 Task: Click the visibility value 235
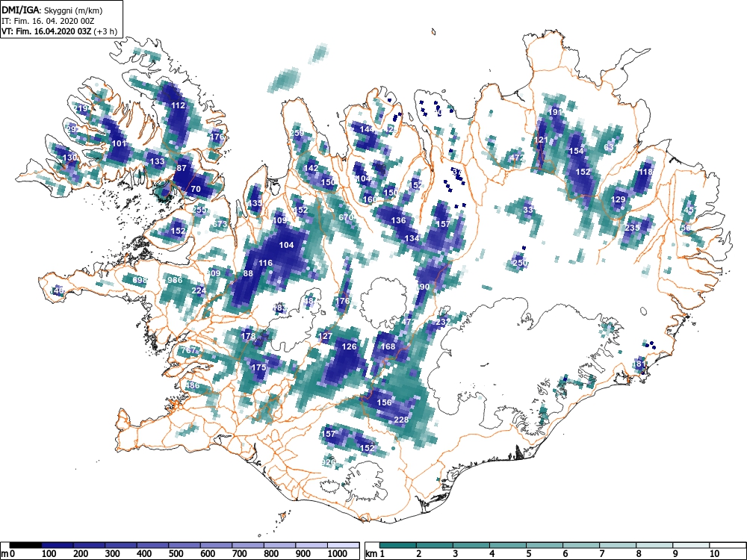(x=632, y=228)
